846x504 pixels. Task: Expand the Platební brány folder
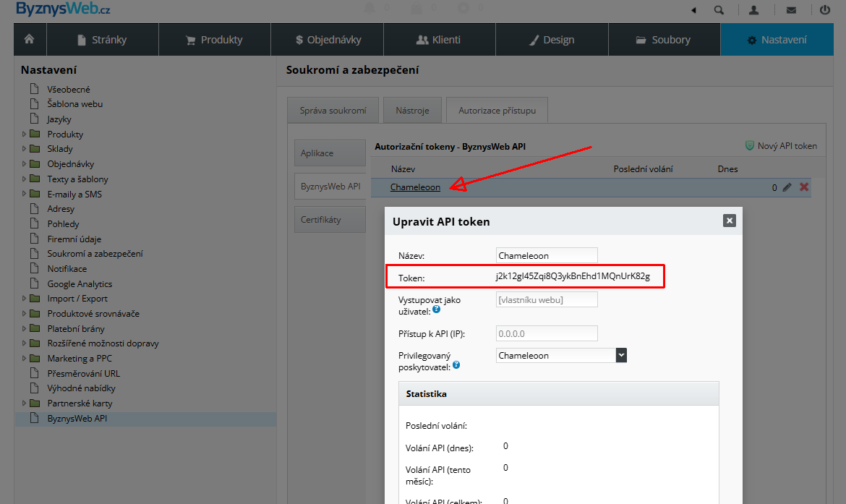point(25,329)
